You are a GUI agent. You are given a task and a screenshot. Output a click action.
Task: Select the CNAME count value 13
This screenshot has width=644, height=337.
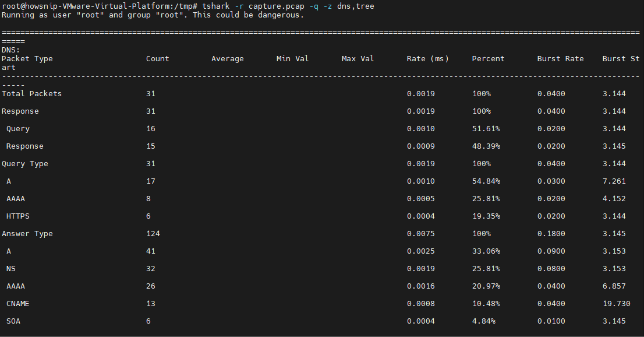click(151, 304)
